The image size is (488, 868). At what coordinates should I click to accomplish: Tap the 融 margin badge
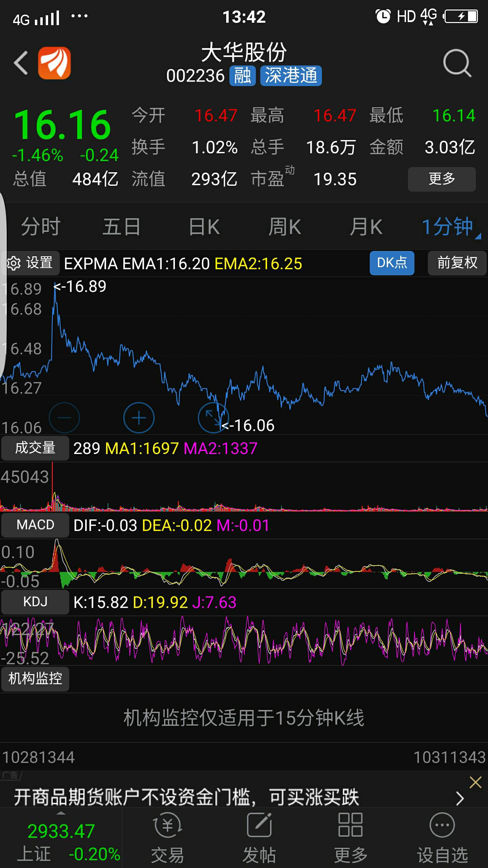[x=242, y=76]
